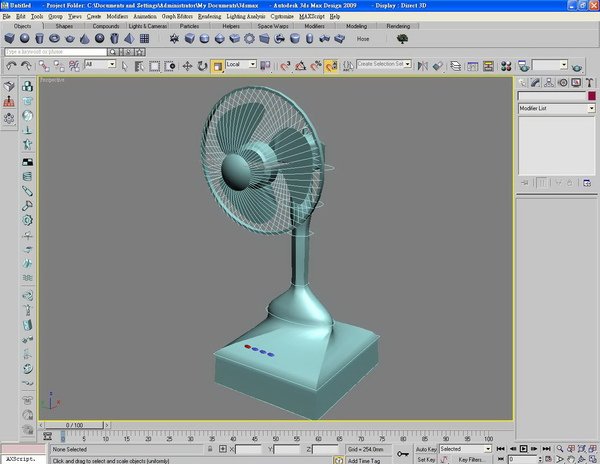Image resolution: width=600 pixels, height=464 pixels.
Task: Click Add Time Tag
Action: (x=364, y=461)
